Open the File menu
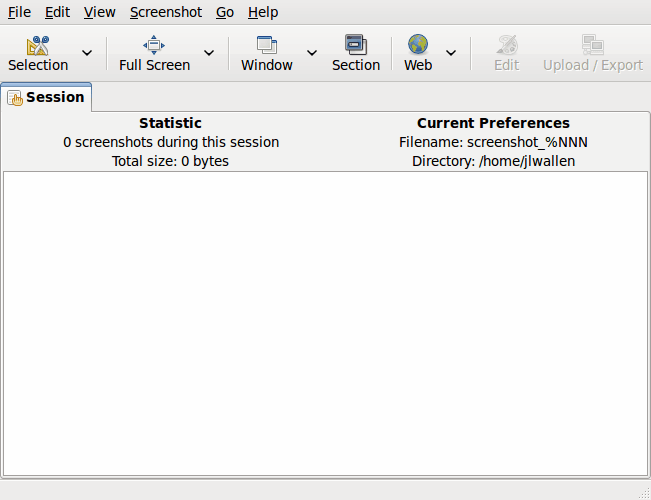Viewport: 651px width, 500px height. [x=19, y=12]
